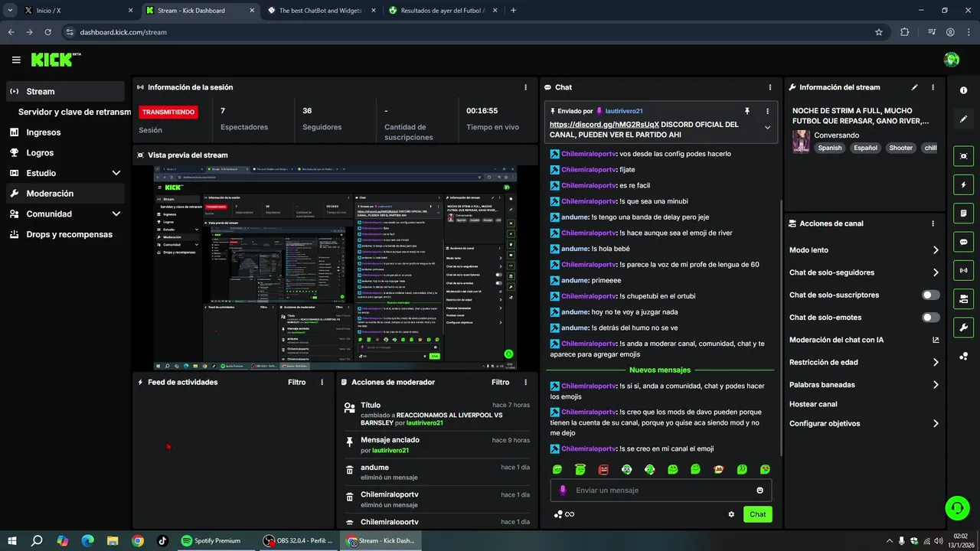
Task: Click the green Chat send button
Action: [x=757, y=514]
